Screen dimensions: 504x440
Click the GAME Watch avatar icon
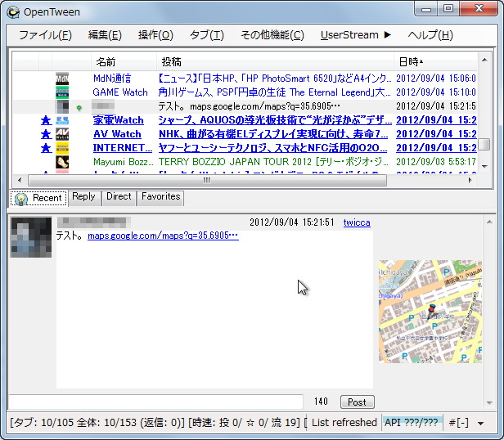(x=62, y=92)
